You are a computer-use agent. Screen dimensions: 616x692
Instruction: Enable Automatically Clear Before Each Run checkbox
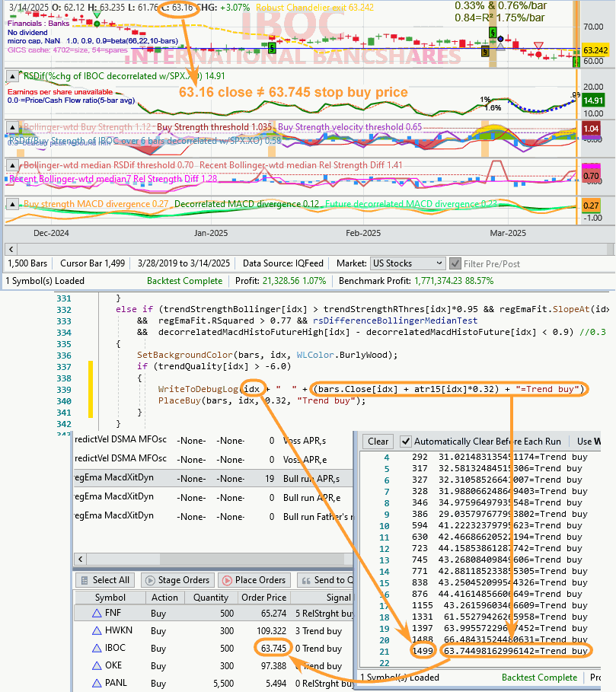[407, 442]
